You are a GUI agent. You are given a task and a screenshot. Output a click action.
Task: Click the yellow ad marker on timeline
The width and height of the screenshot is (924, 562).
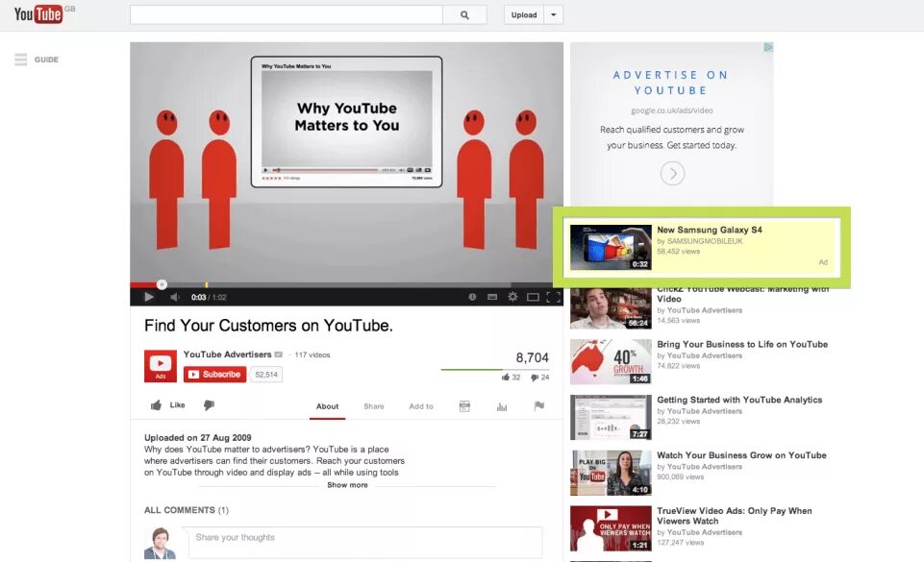click(207, 284)
